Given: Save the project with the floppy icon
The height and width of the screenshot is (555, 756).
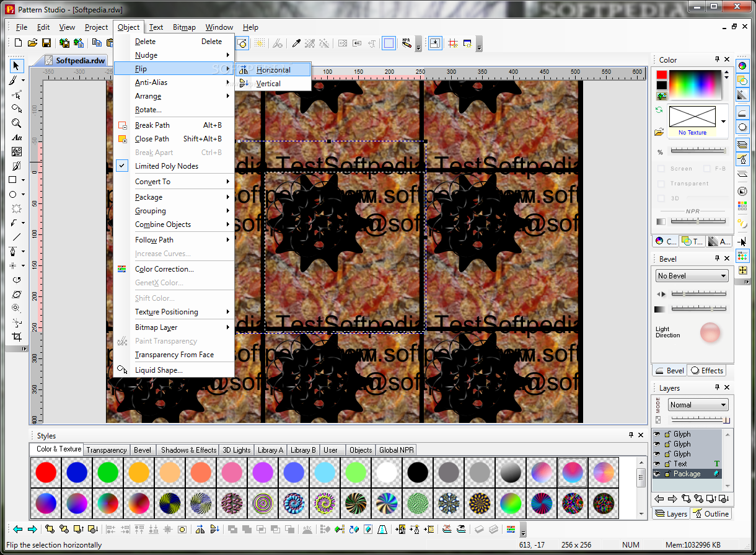Looking at the screenshot, I should [x=47, y=43].
